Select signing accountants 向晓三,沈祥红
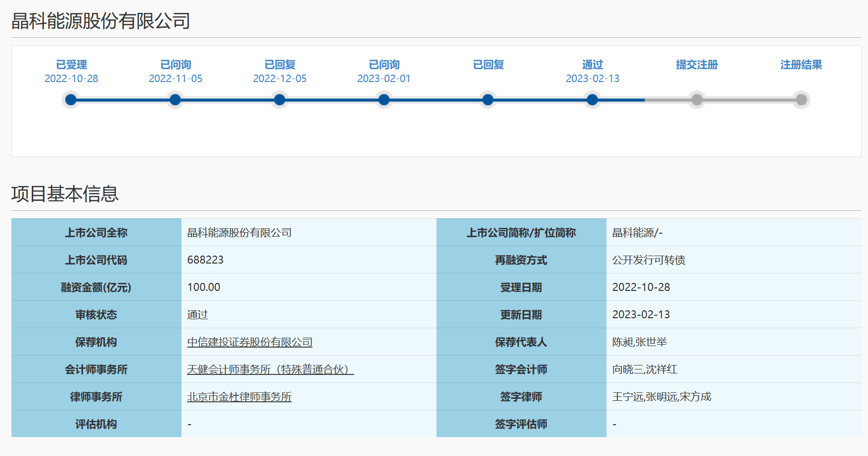Viewport: 868px width, 456px height. point(645,369)
